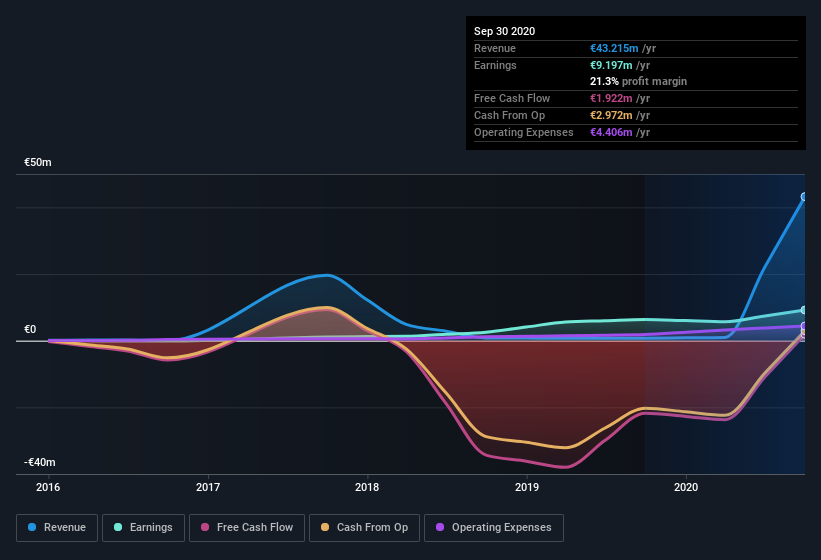Click the €43.215m revenue value
Image resolution: width=821 pixels, height=560 pixels.
tap(614, 48)
